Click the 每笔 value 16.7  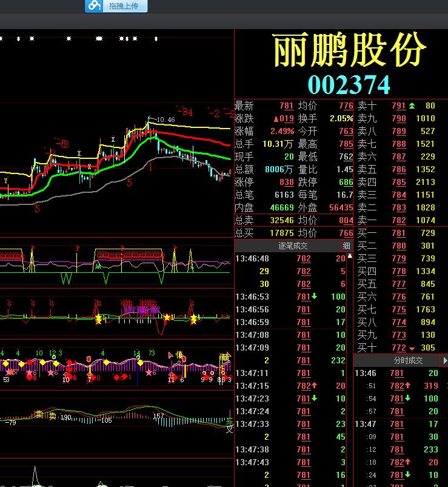click(x=344, y=195)
